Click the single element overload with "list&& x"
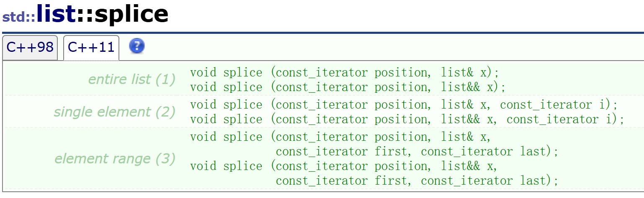 point(407,119)
